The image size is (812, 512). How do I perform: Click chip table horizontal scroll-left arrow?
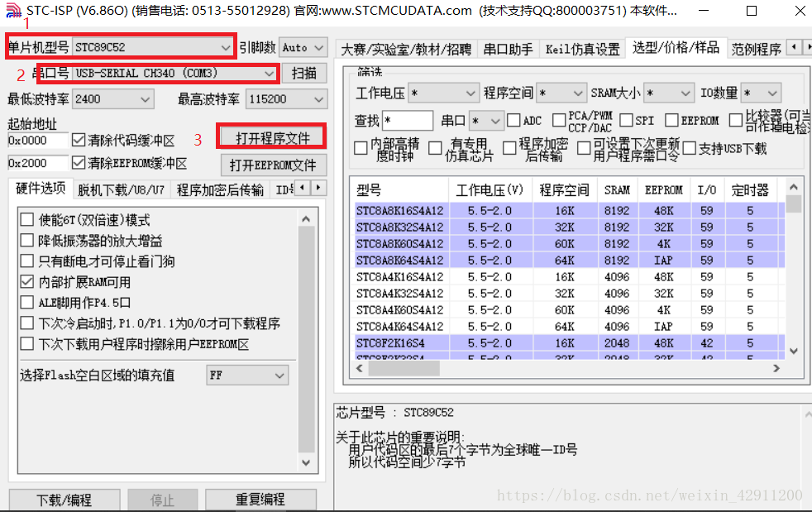point(360,368)
